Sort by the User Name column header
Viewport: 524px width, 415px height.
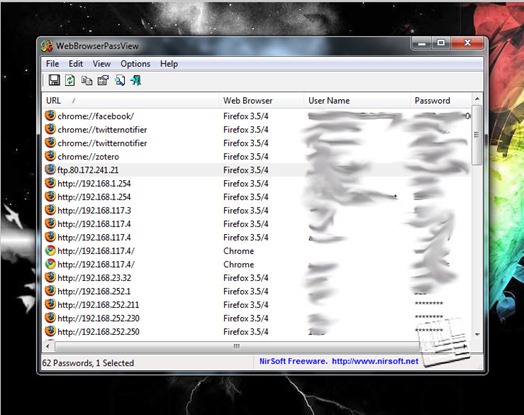(x=357, y=101)
